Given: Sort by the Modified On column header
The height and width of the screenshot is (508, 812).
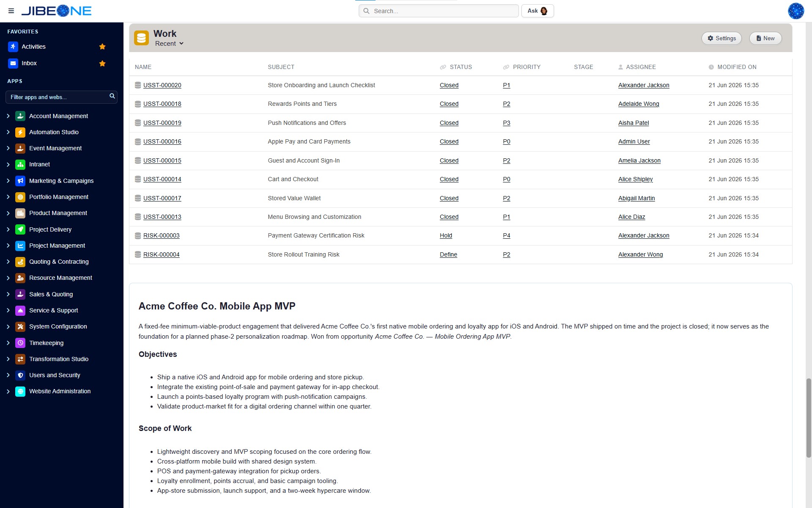Looking at the screenshot, I should pos(736,67).
